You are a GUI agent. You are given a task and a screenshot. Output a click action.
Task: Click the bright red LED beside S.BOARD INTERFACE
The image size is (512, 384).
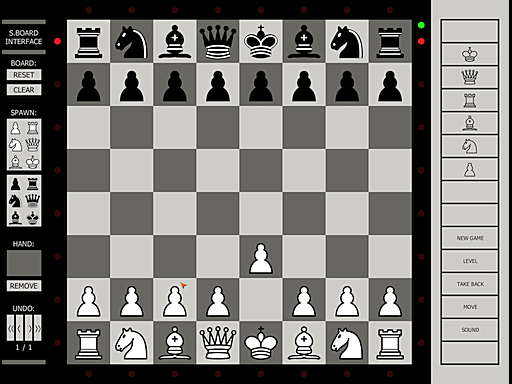pyautogui.click(x=57, y=41)
